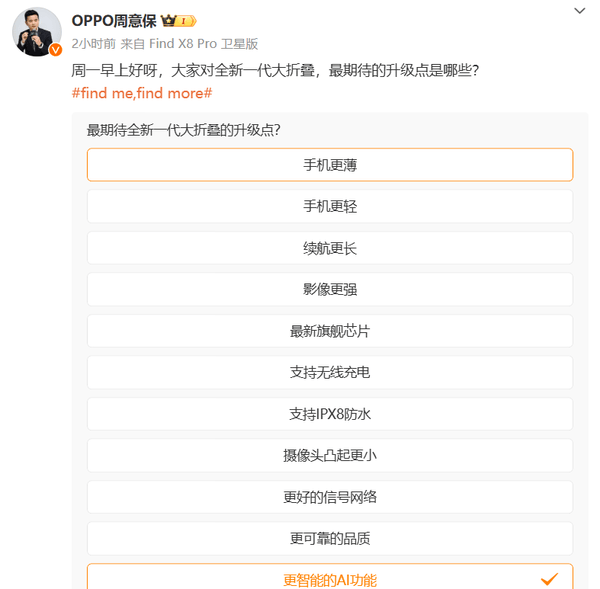The image size is (600, 589).
Task: Vote for 最新旗舰芯片
Action: pyautogui.click(x=330, y=331)
